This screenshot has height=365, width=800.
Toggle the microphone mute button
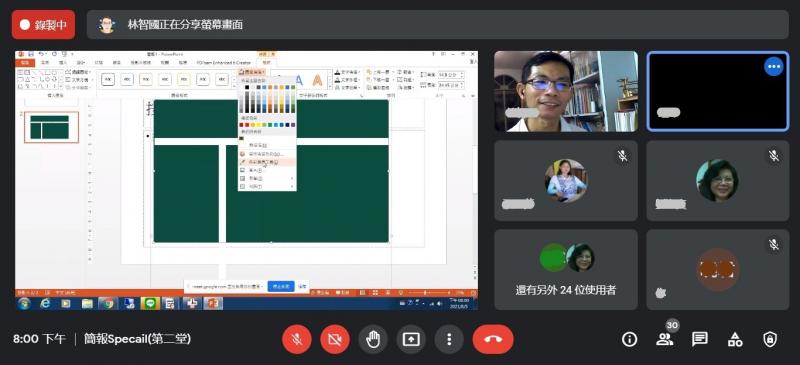click(297, 339)
